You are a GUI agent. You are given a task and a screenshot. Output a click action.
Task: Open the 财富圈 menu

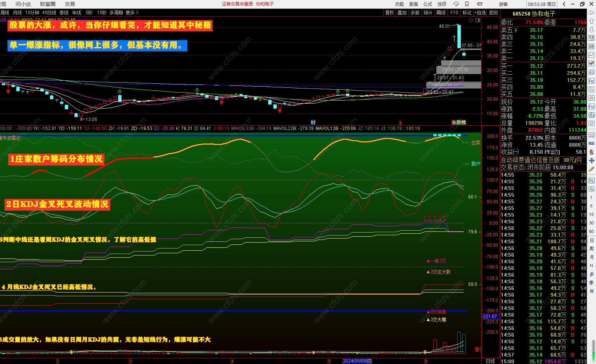(48, 4)
